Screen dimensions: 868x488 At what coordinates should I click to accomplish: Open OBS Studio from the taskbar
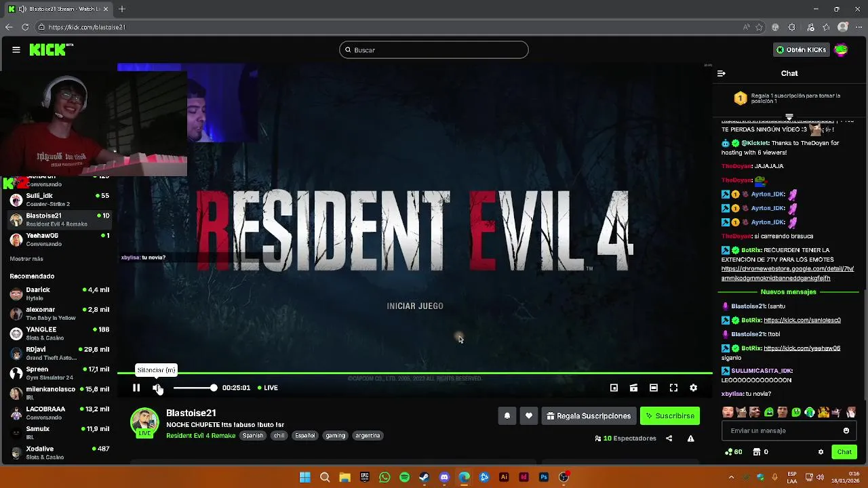coord(564,477)
